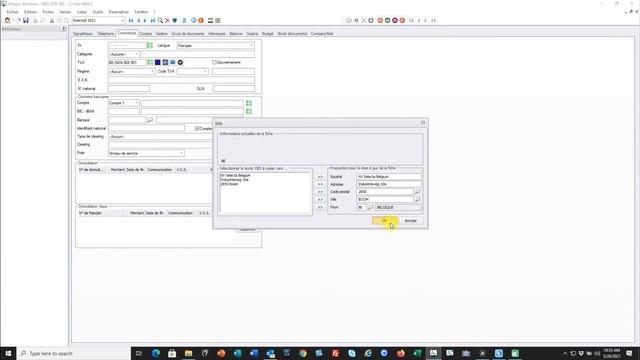
Task: Go to first record toolbar icon
Action: (131, 20)
